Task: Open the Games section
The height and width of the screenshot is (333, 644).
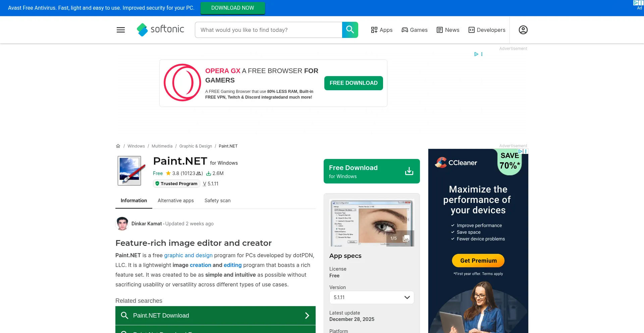Action: pos(415,30)
